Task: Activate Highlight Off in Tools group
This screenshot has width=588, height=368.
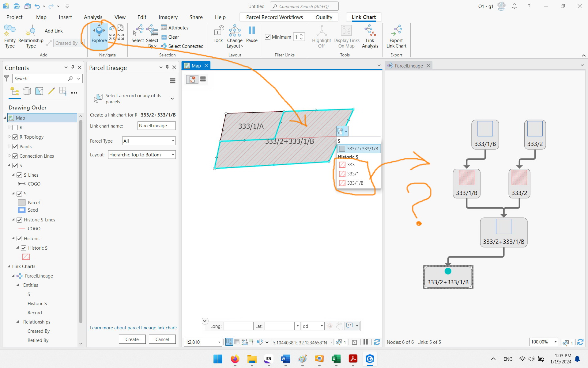Action: click(321, 35)
